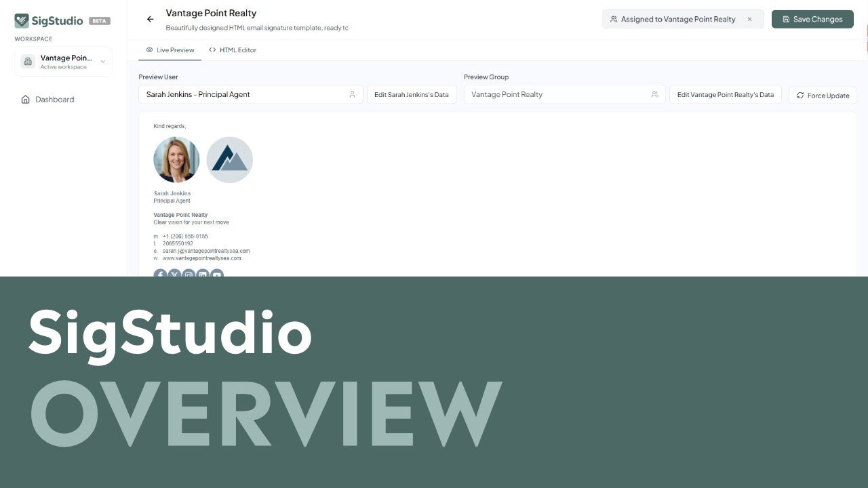Screen dimensions: 868x488
Task: Click the bold Vantage Point Realty company name
Action: pyautogui.click(x=180, y=215)
